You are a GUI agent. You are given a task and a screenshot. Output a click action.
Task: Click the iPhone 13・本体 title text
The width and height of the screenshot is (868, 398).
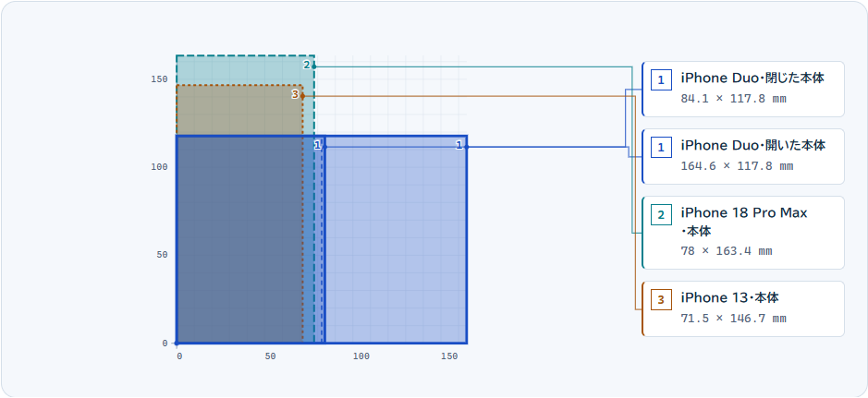click(x=729, y=298)
